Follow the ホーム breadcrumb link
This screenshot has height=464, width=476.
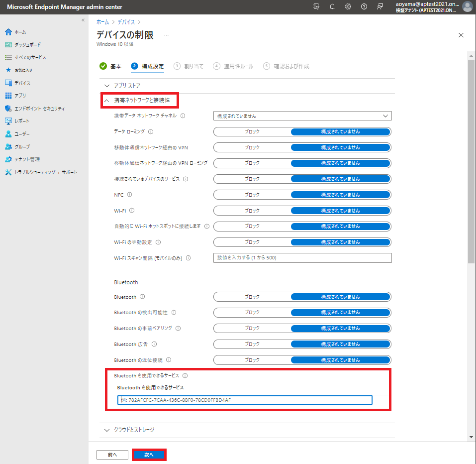point(102,22)
